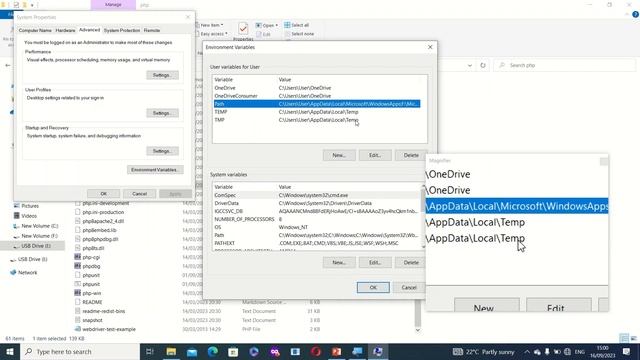Click the Search php field
Screen dimensions: 640x360
point(565,65)
